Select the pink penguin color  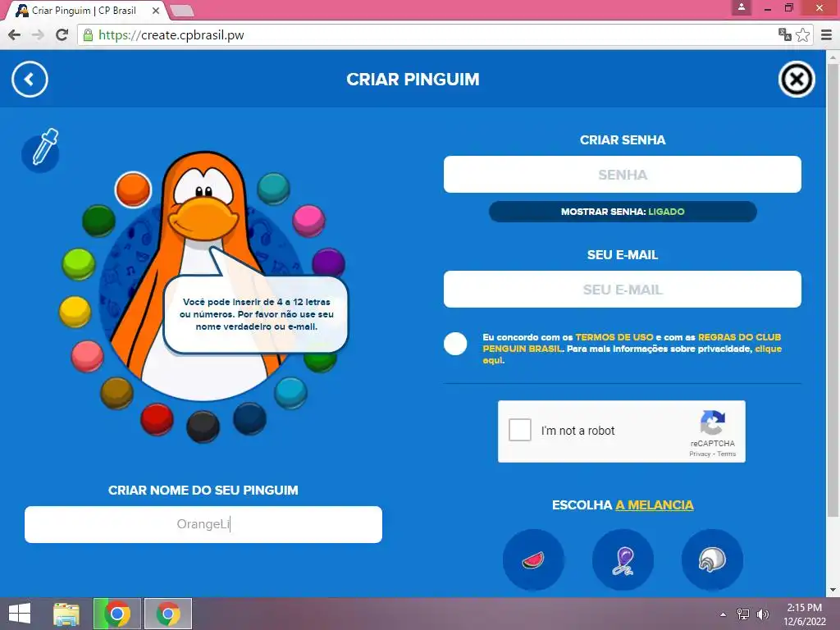308,221
